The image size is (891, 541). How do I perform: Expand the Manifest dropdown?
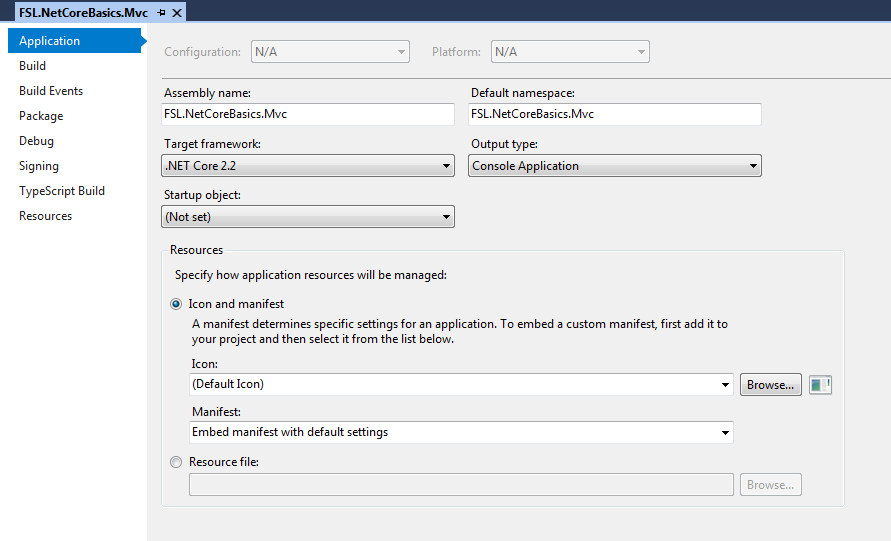click(725, 433)
